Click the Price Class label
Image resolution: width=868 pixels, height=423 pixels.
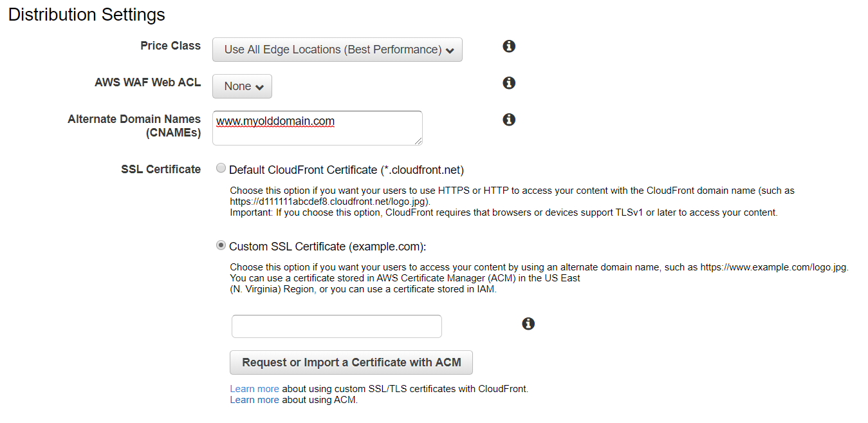pyautogui.click(x=170, y=46)
